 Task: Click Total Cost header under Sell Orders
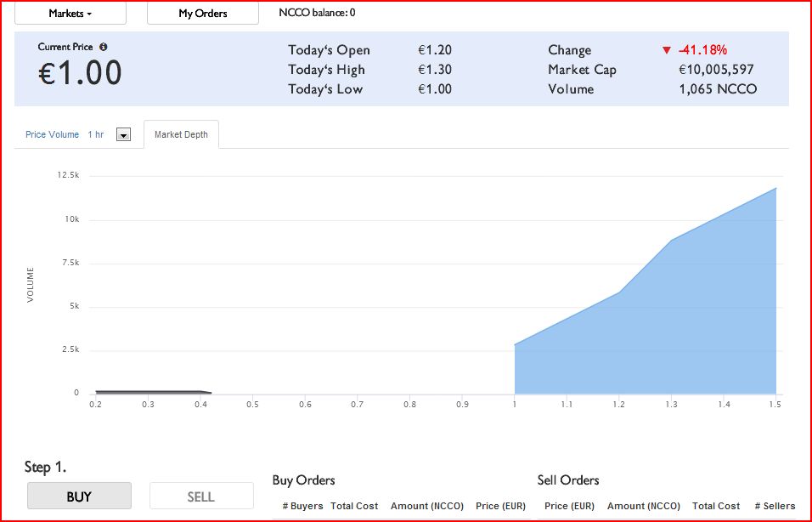[x=716, y=506]
